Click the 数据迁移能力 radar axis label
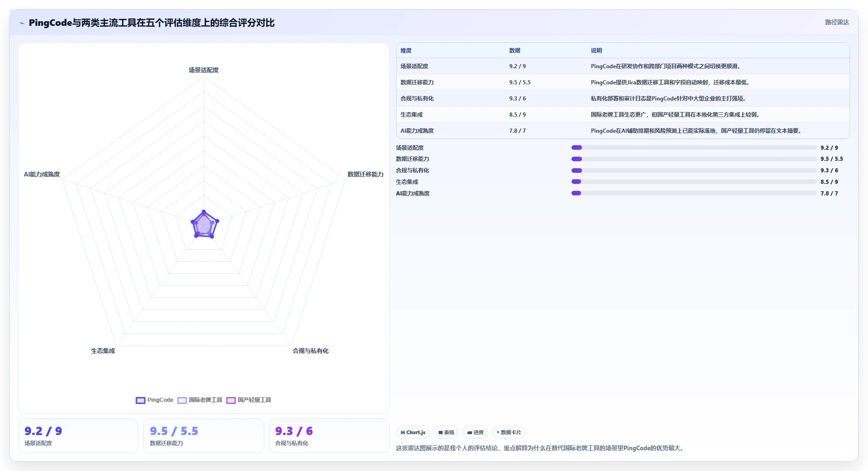The image size is (868, 471). [x=365, y=174]
